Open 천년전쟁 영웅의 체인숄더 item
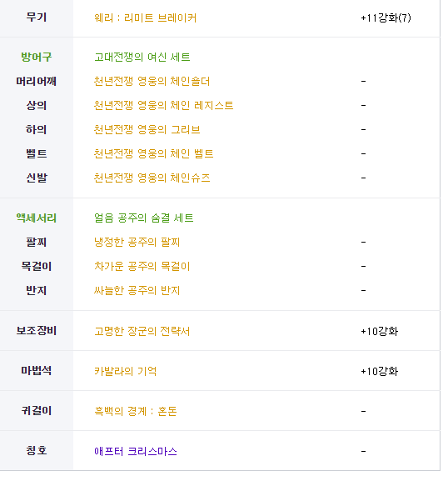This screenshot has height=481, width=448. point(152,82)
